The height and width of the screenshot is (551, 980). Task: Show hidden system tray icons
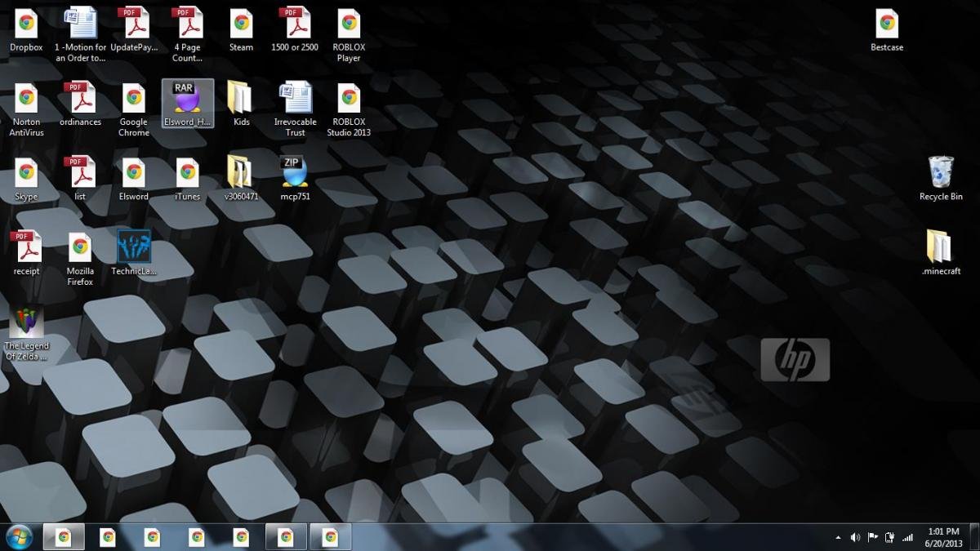point(838,537)
